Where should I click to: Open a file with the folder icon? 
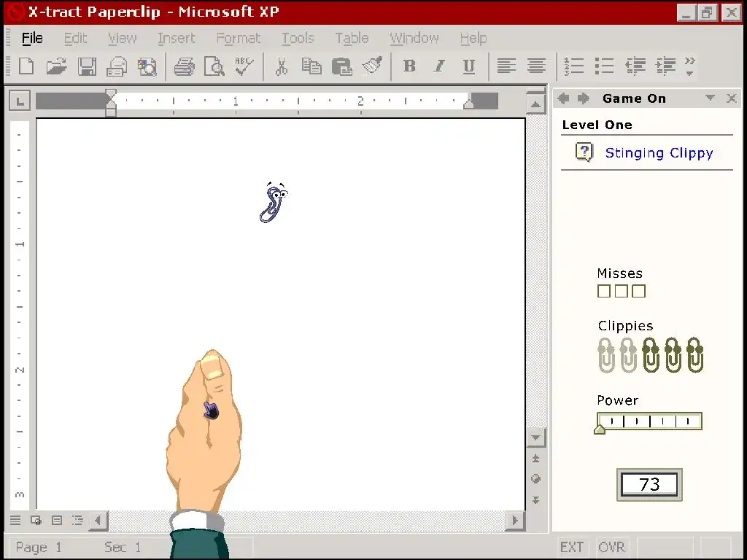click(x=56, y=66)
